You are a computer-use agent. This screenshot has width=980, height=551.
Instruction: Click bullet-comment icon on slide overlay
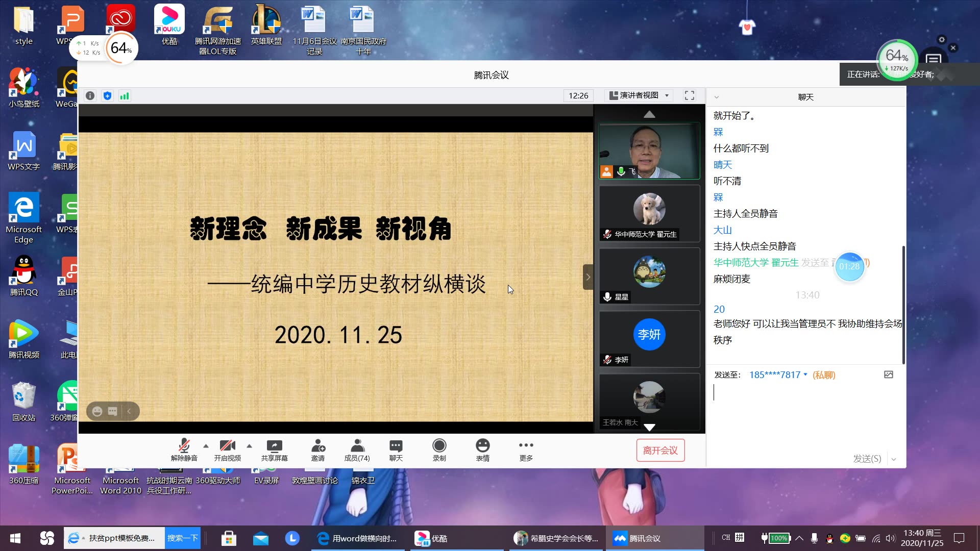coord(113,411)
